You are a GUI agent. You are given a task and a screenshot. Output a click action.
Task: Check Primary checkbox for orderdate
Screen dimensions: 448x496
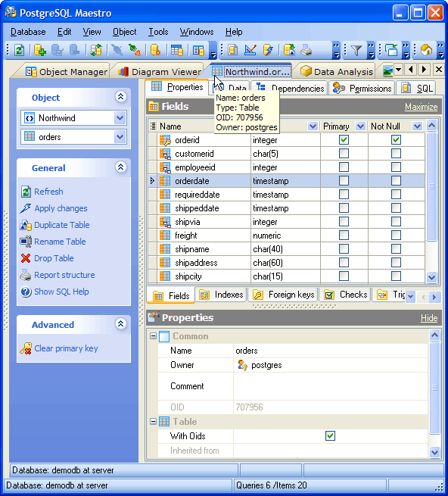[x=344, y=181]
